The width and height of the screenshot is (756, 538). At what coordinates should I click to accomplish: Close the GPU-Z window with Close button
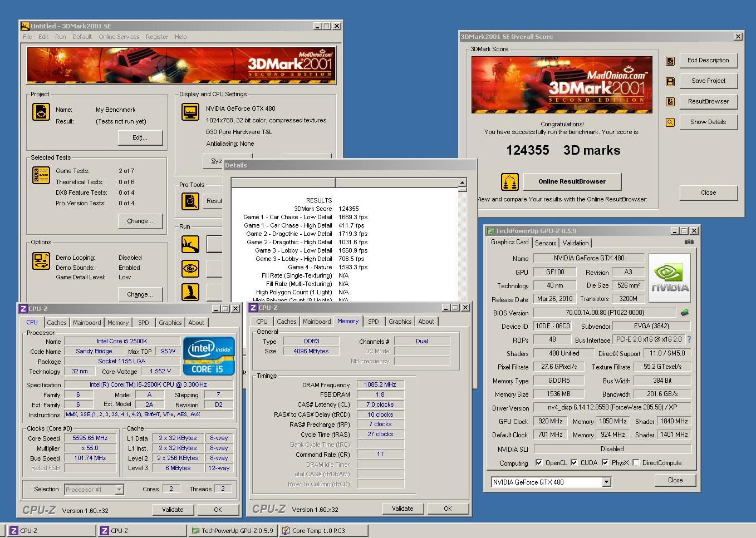point(675,480)
